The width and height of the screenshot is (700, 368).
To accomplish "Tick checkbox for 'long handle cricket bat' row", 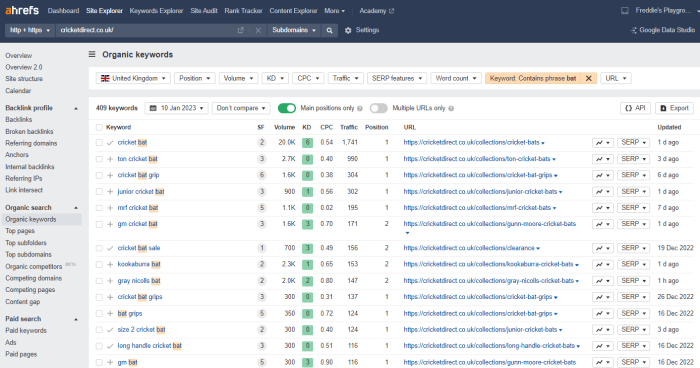I will coord(99,346).
